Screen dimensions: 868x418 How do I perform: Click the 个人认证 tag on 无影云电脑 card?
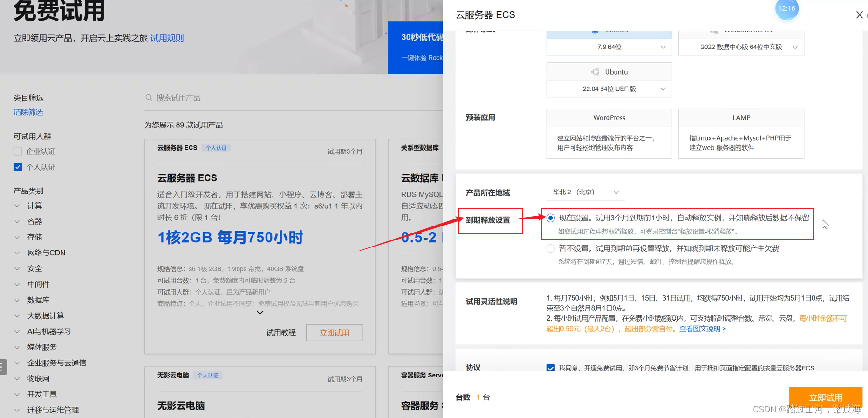[x=208, y=375]
